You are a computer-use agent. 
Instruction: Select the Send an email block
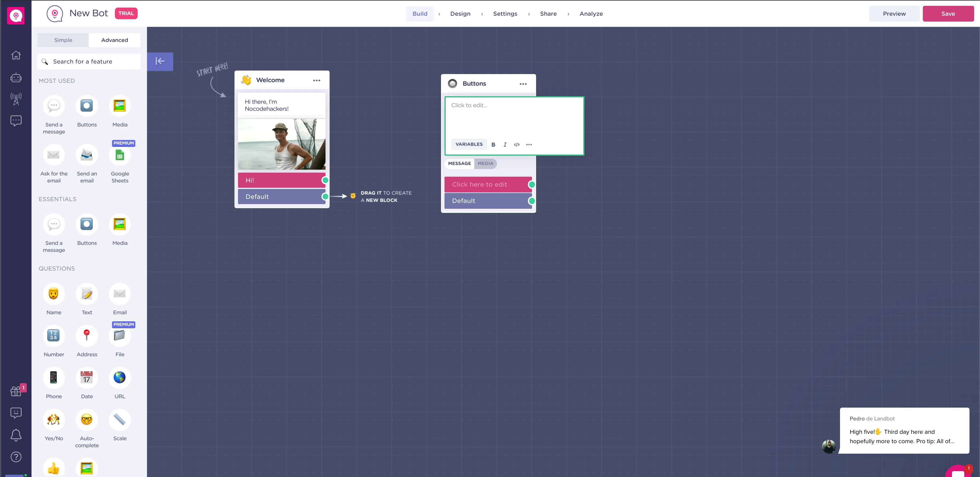(x=87, y=155)
